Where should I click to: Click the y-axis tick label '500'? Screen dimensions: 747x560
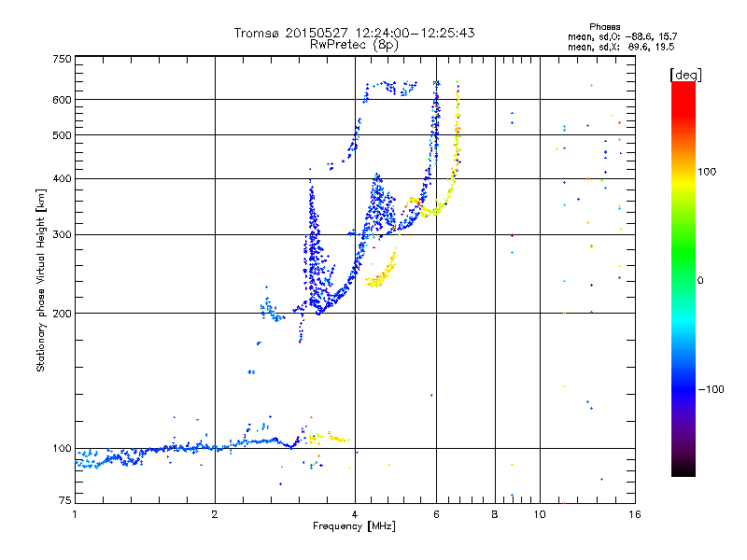pos(63,135)
